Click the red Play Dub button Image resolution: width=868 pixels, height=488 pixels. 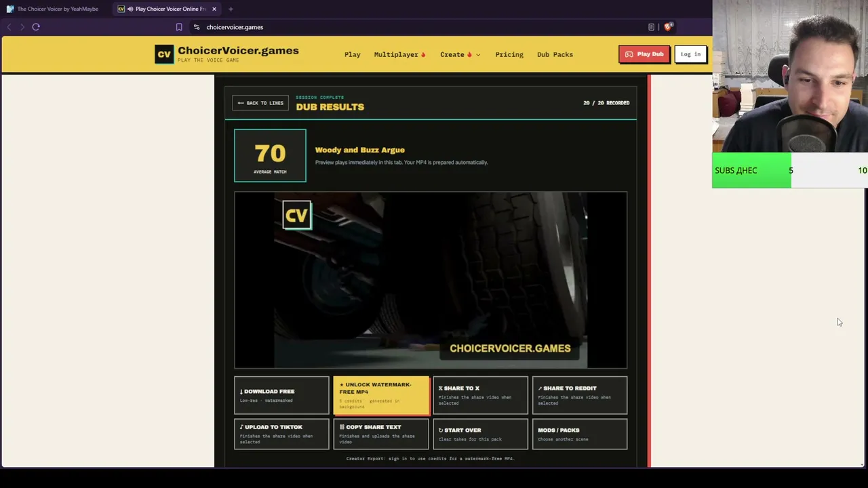[644, 54]
